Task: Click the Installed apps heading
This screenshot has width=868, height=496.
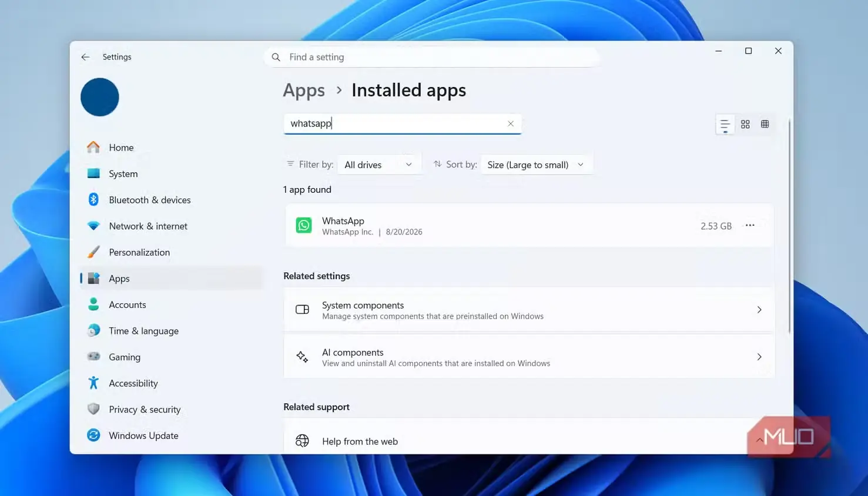Action: [x=409, y=91]
